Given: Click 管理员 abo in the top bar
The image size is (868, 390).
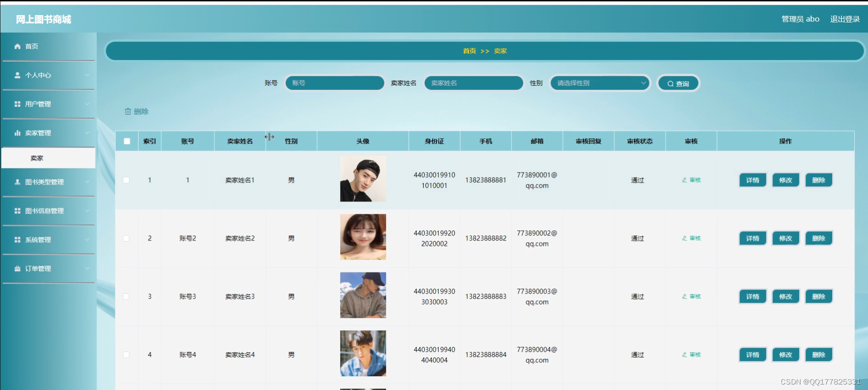Looking at the screenshot, I should pyautogui.click(x=801, y=19).
